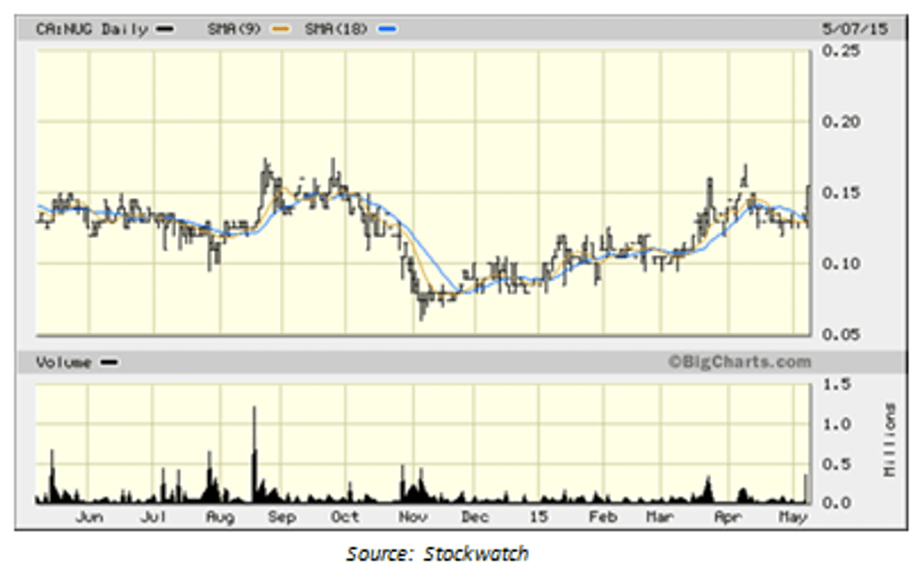The height and width of the screenshot is (569, 924).
Task: Click the 0.05 price axis label
Action: pos(843,334)
